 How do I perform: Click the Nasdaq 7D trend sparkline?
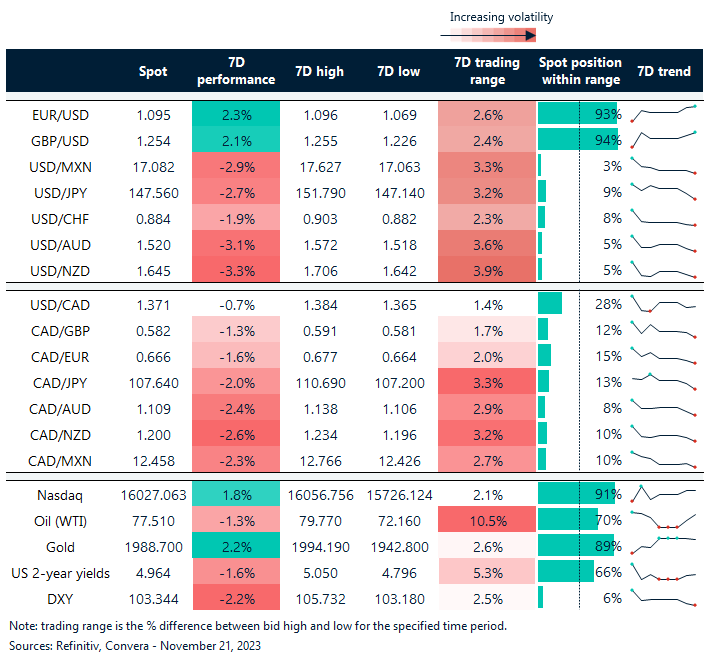pyautogui.click(x=663, y=493)
